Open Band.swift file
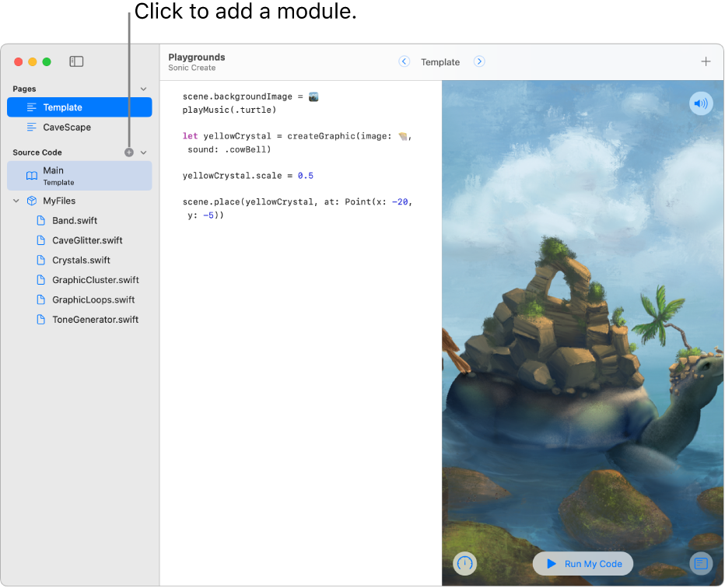Image resolution: width=725 pixels, height=588 pixels. pyautogui.click(x=79, y=221)
